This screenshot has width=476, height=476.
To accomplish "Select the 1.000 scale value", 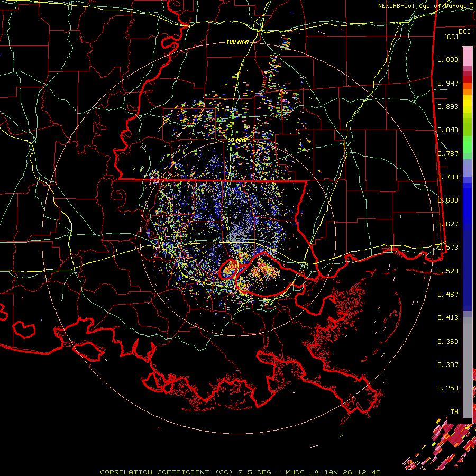I will [x=448, y=59].
